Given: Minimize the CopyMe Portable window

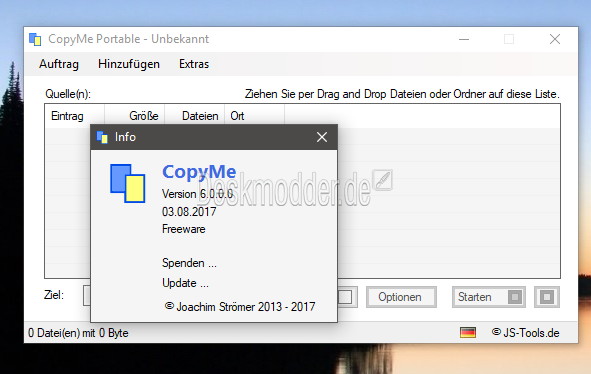Looking at the screenshot, I should pos(464,39).
